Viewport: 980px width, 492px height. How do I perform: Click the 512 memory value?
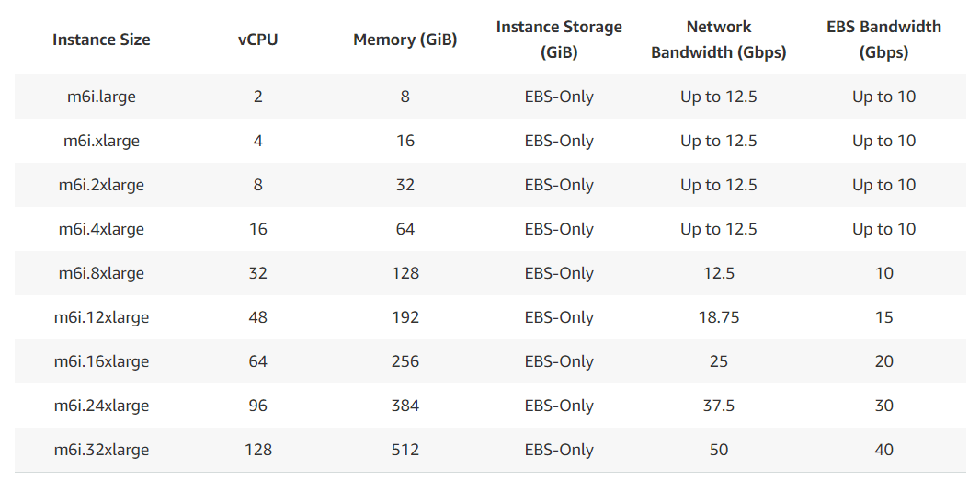(x=405, y=450)
